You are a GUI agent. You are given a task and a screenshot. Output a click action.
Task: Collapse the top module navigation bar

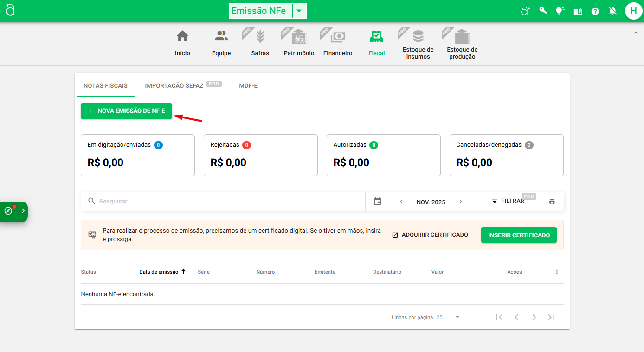click(x=635, y=33)
